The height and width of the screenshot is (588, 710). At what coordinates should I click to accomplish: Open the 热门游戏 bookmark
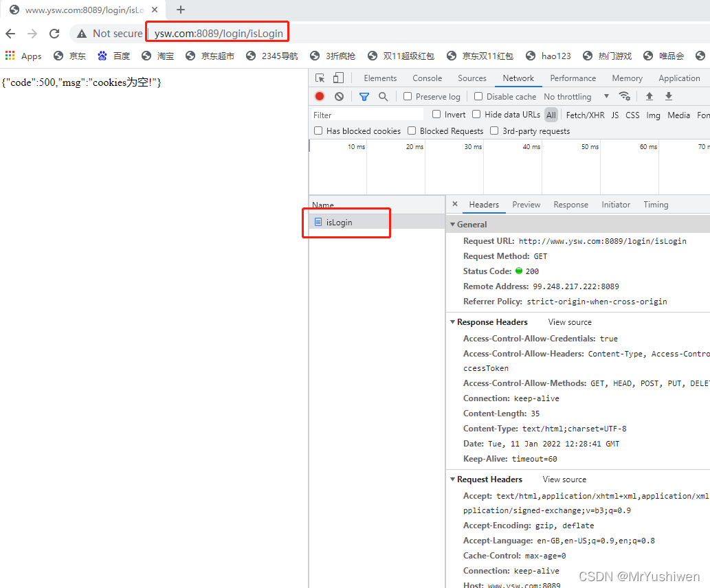(x=607, y=56)
